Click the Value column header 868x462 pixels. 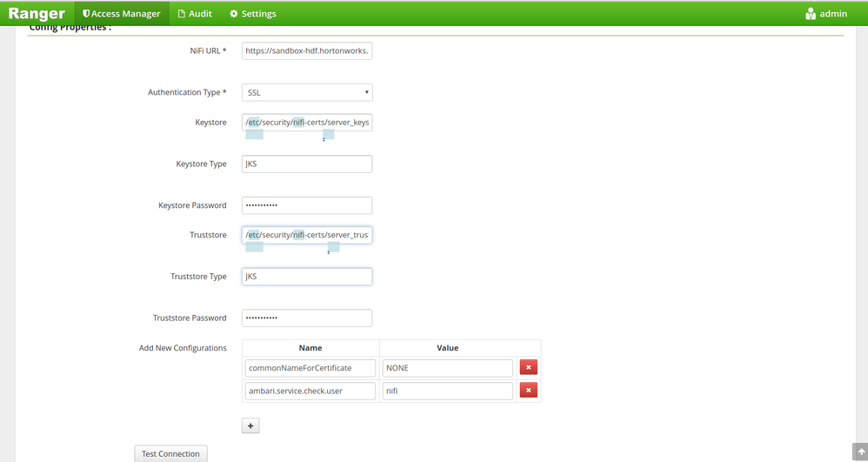(447, 348)
